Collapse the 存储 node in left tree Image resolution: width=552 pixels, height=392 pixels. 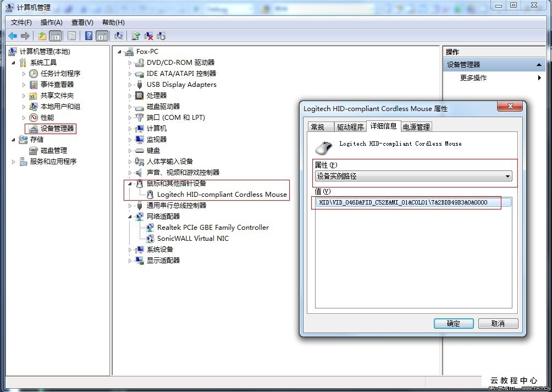coord(13,140)
